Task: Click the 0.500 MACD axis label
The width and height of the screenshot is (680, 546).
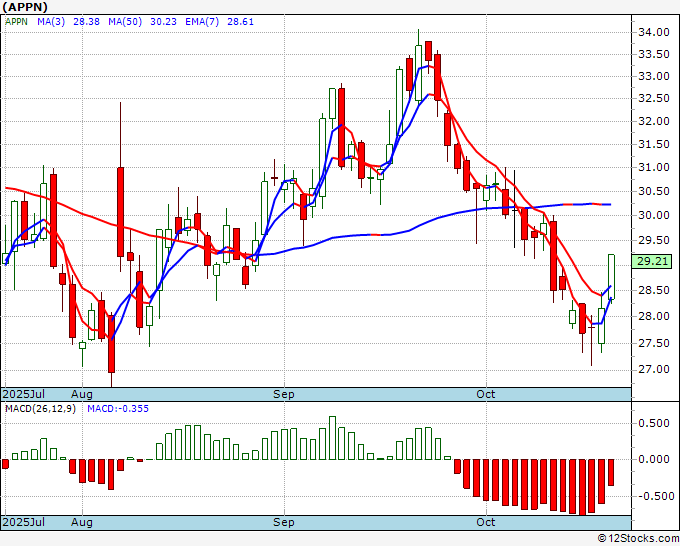Action: [654, 423]
